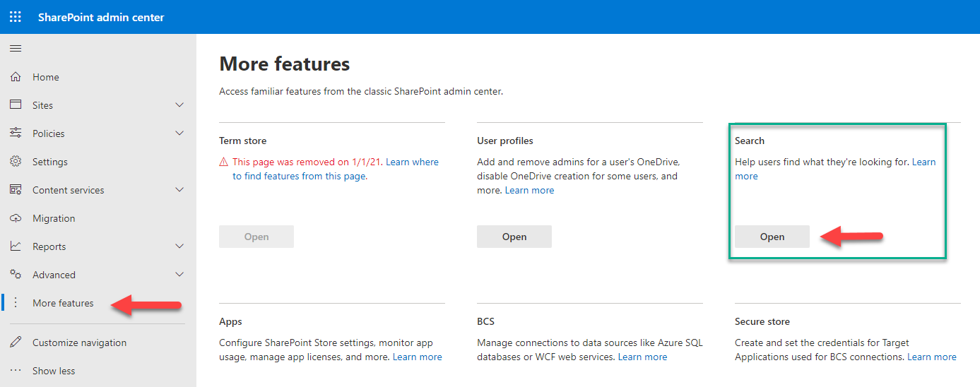Click the Policies sliders icon
The height and width of the screenshot is (387, 980).
(x=16, y=133)
